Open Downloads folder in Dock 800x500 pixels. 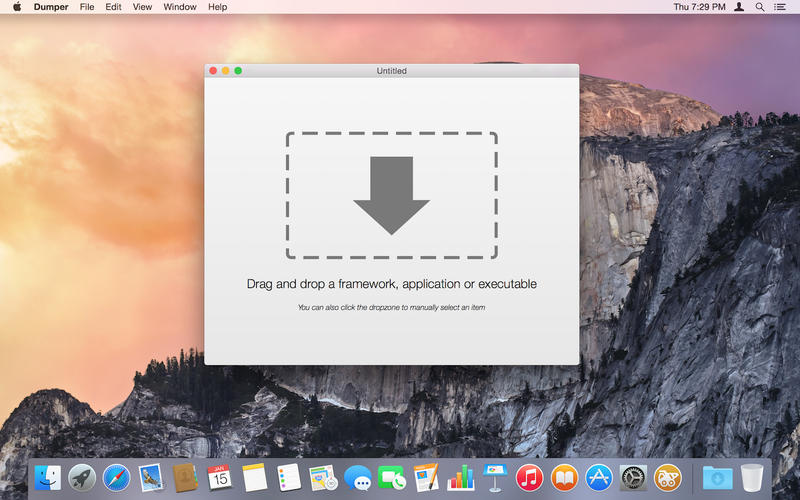pyautogui.click(x=717, y=479)
